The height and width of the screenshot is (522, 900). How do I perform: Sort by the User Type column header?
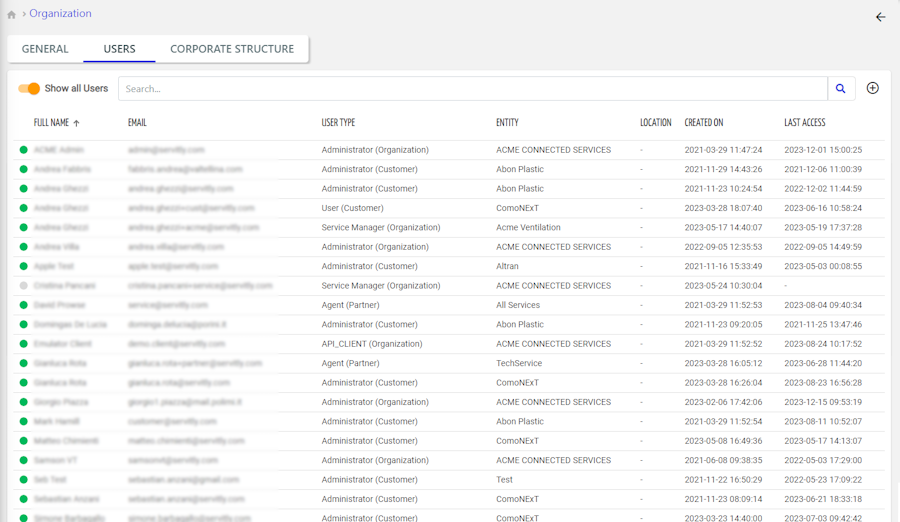point(338,123)
